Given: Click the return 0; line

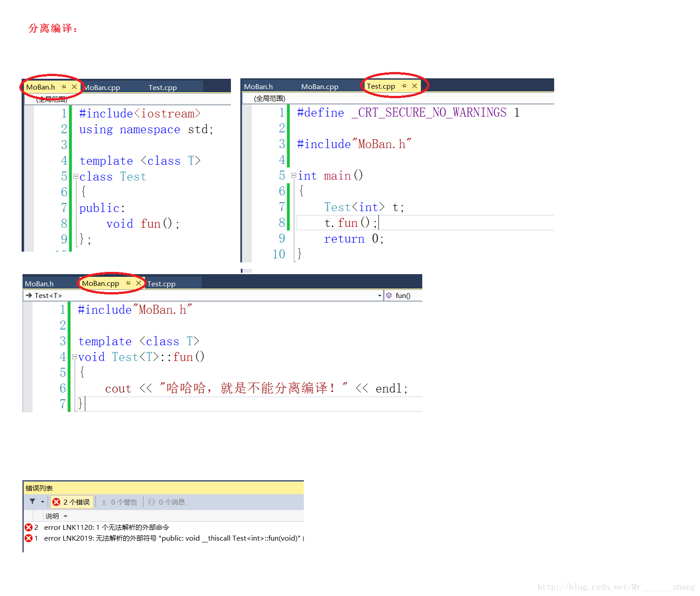Looking at the screenshot, I should 354,239.
